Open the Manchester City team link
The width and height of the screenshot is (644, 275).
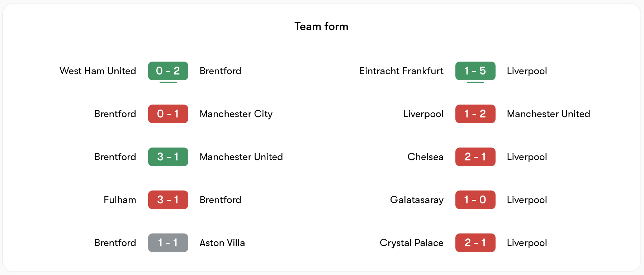(x=236, y=114)
